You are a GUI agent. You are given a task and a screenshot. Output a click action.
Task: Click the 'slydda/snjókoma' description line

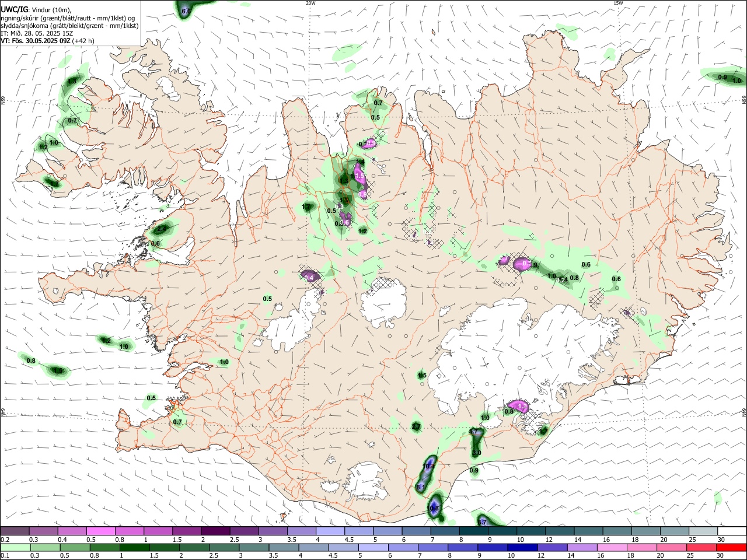tap(69, 26)
